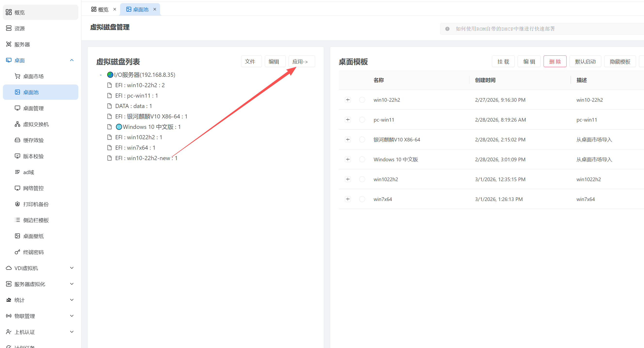The height and width of the screenshot is (348, 644).
Task: Click the 桌面市场 shopping cart icon
Action: pyautogui.click(x=17, y=76)
